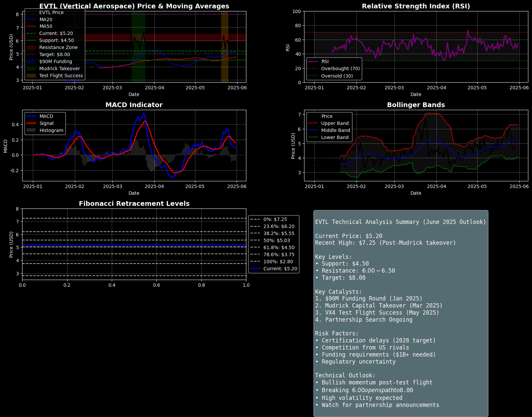Click '1. $90M Funding Round (Jan 2025)'
The width and height of the screenshot is (532, 417).
pyautogui.click(x=369, y=298)
